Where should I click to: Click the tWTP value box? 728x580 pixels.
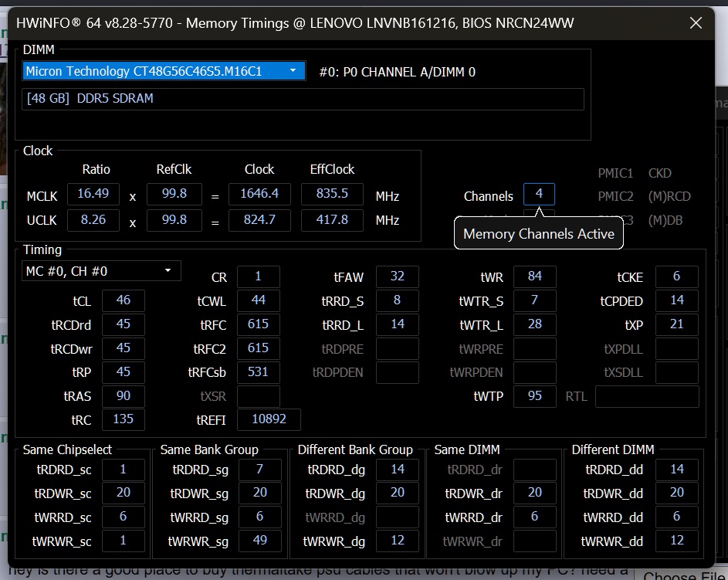tap(534, 396)
